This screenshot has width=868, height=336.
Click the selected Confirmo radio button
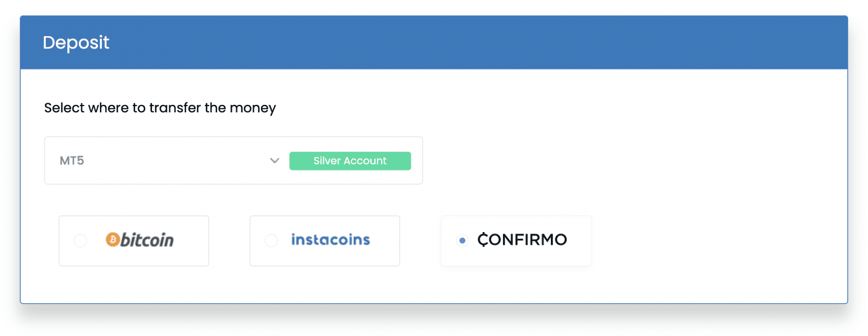(x=462, y=241)
